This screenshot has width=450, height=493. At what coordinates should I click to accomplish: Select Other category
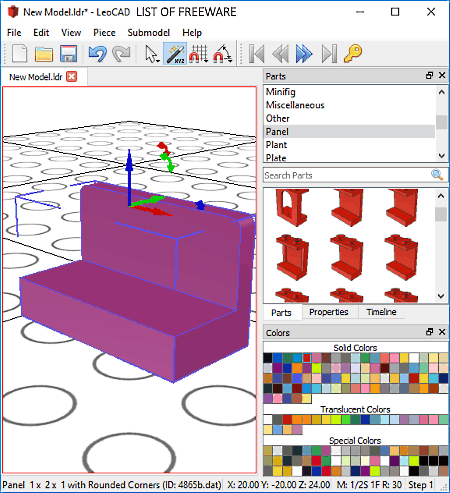[x=349, y=118]
